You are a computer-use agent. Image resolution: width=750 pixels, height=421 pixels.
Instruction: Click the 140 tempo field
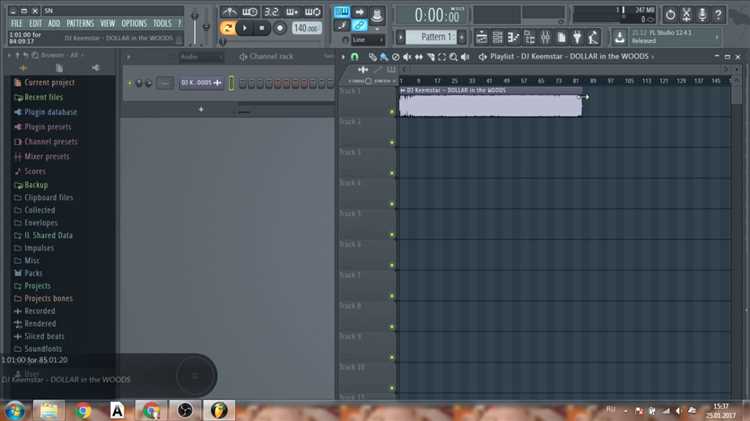click(x=307, y=28)
